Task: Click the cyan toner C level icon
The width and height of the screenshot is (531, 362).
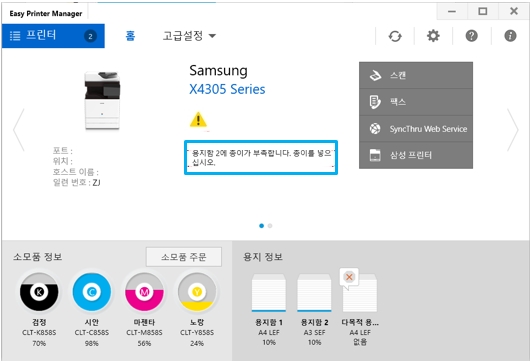Action: 92,292
